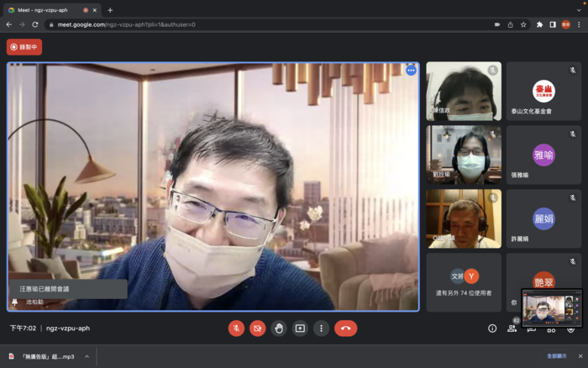Open more options three-dot menu in call bar

click(321, 329)
